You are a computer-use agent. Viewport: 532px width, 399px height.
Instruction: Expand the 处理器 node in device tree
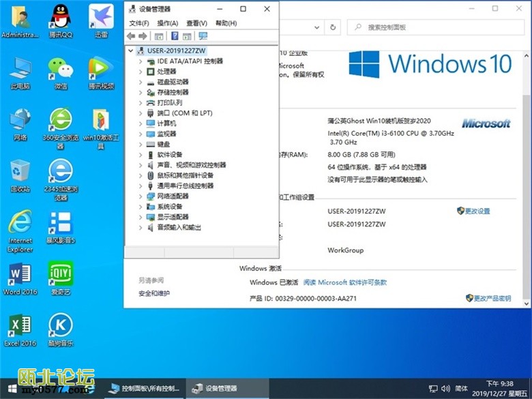[141, 72]
